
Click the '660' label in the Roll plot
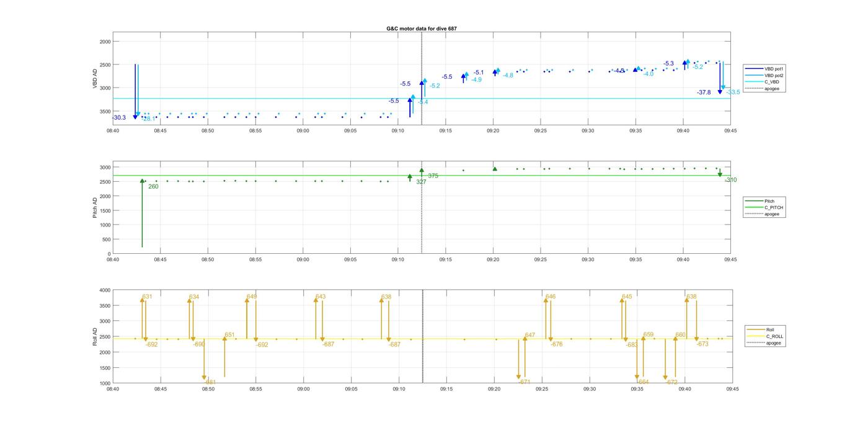(681, 334)
